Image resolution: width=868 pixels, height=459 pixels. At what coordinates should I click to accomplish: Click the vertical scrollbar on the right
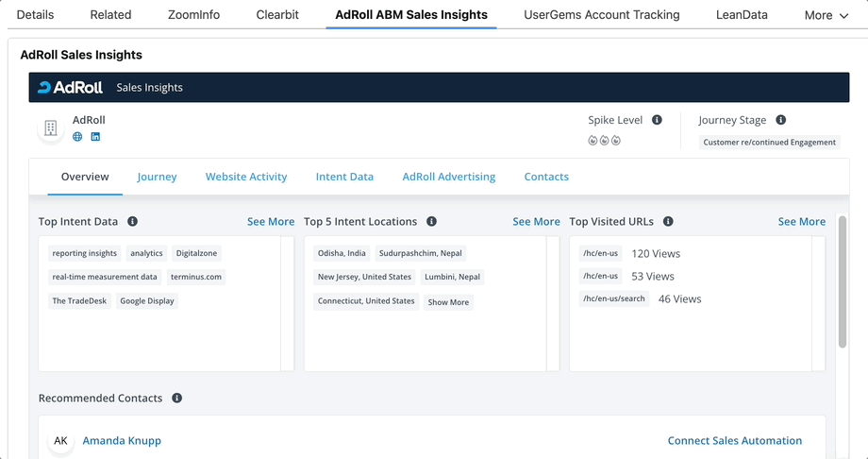pos(843,283)
